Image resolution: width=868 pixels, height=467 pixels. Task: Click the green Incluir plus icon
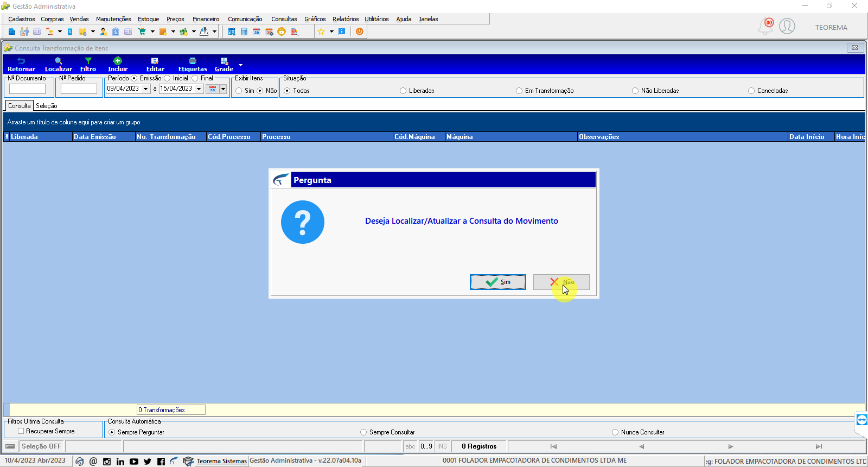118,61
